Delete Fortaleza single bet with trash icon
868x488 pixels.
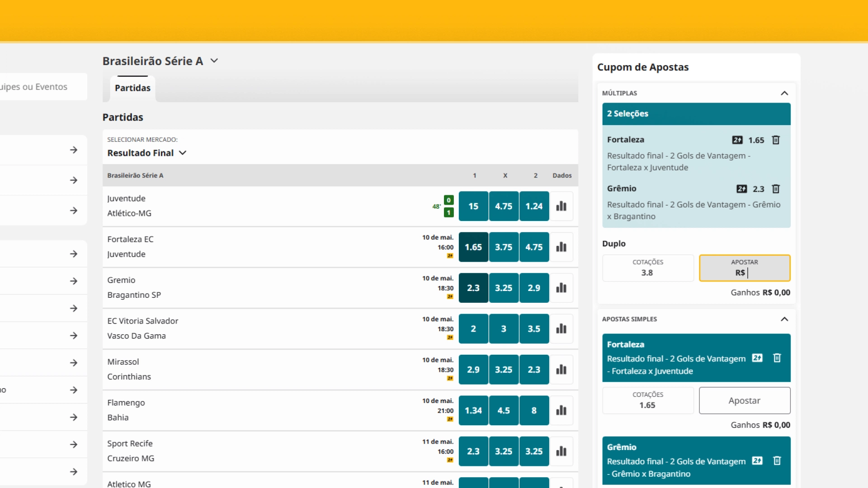tap(777, 358)
